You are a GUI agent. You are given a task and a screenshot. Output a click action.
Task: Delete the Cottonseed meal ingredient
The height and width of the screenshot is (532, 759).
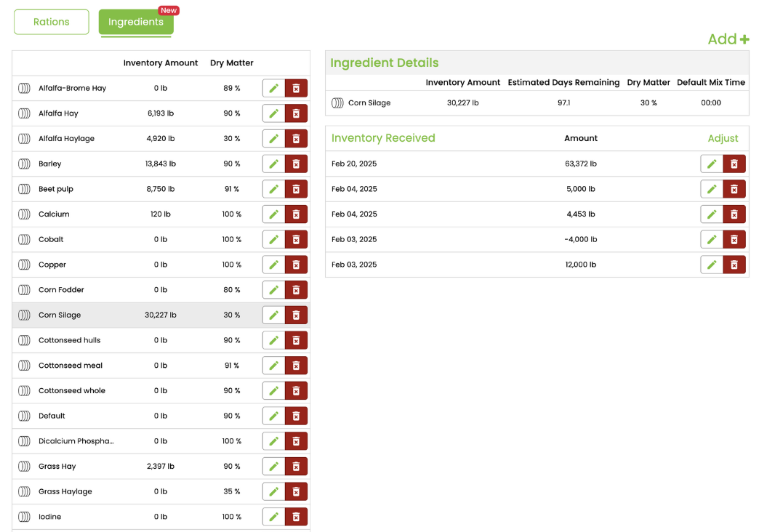coord(296,365)
